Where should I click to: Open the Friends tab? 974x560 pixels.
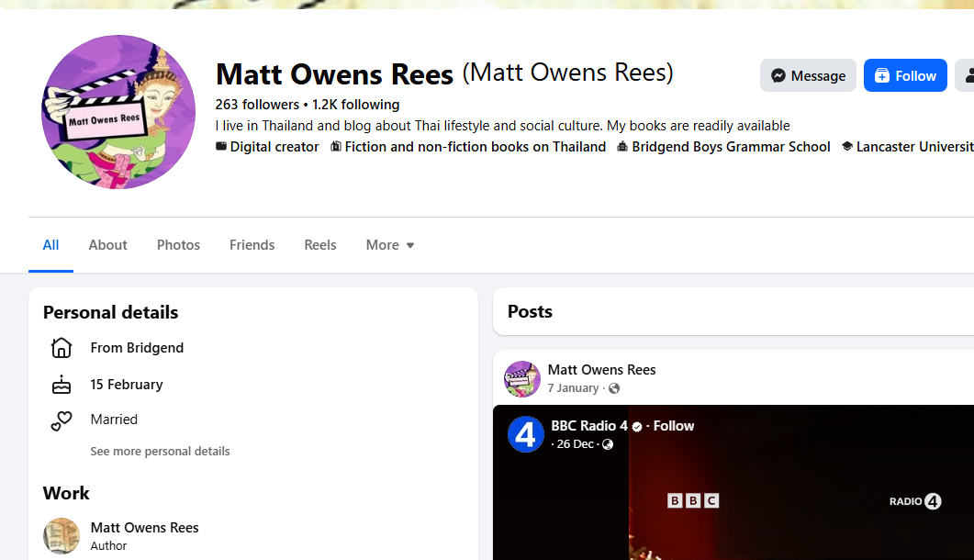tap(252, 245)
